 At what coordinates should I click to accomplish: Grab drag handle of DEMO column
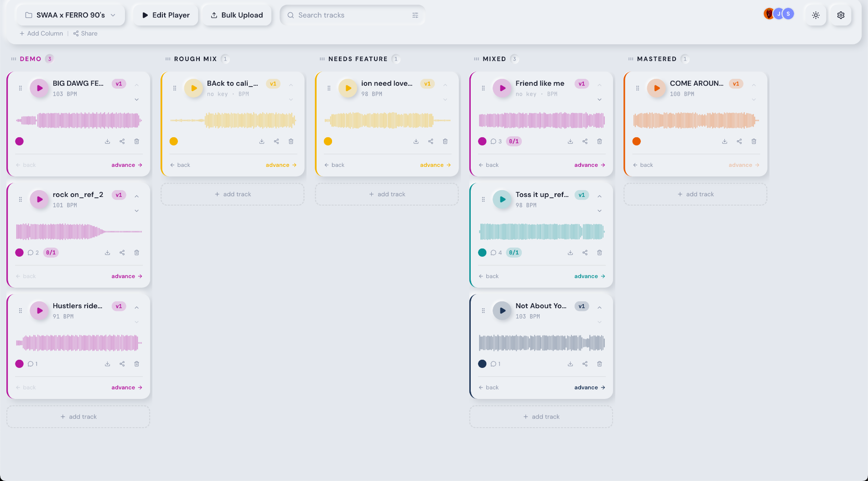coord(14,59)
